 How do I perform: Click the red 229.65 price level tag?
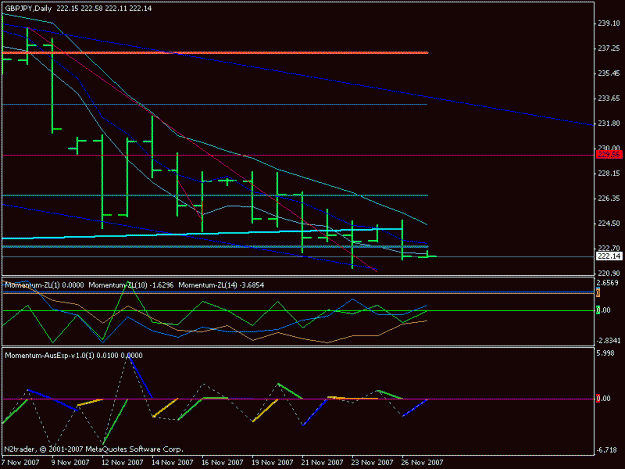[x=609, y=155]
